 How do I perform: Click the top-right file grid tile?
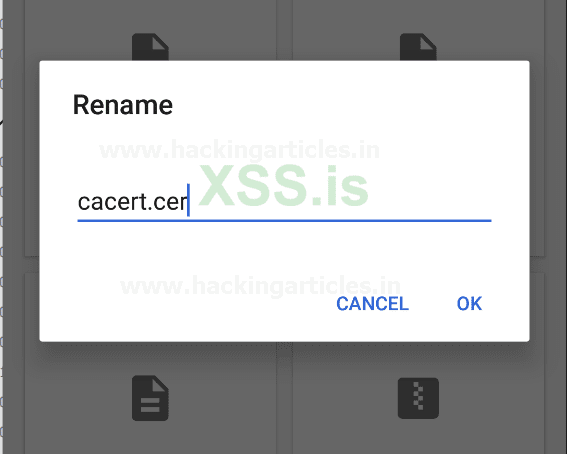[418, 30]
